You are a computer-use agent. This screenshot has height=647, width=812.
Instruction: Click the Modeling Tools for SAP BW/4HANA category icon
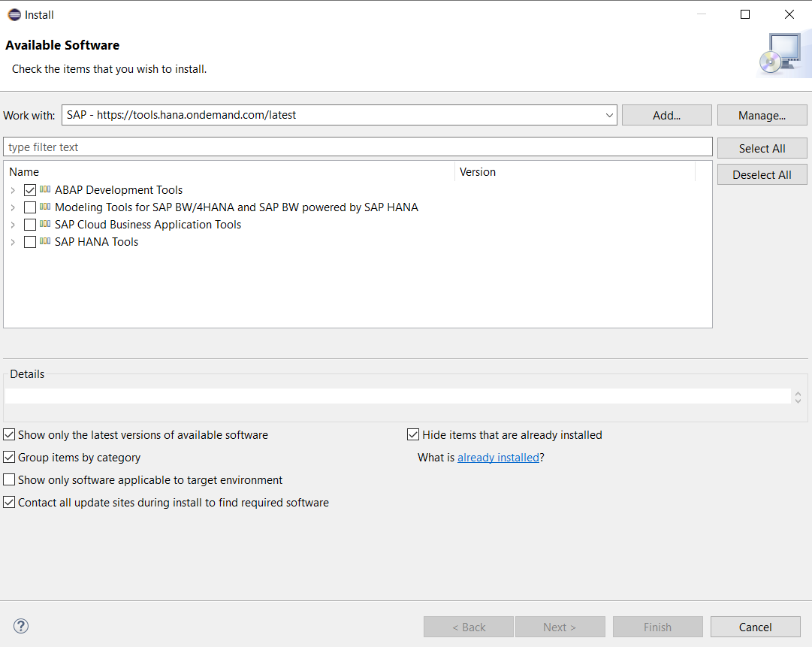tap(43, 207)
